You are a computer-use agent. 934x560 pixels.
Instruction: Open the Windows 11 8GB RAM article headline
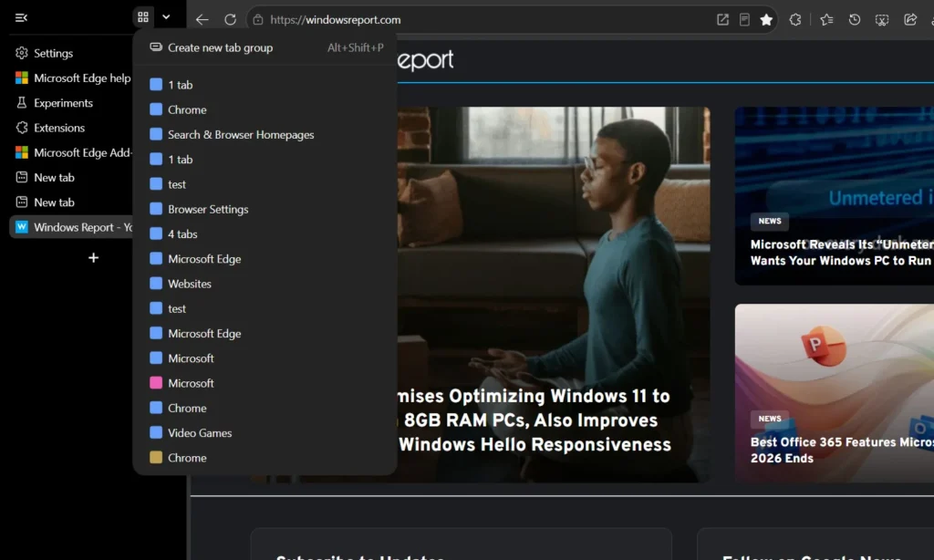pyautogui.click(x=534, y=420)
